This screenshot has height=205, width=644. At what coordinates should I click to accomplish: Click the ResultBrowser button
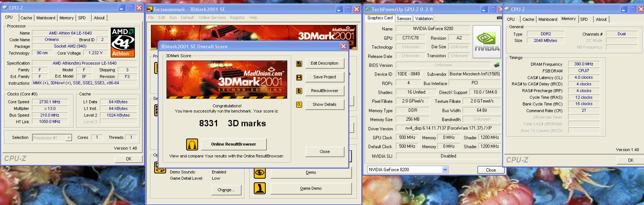pos(324,91)
